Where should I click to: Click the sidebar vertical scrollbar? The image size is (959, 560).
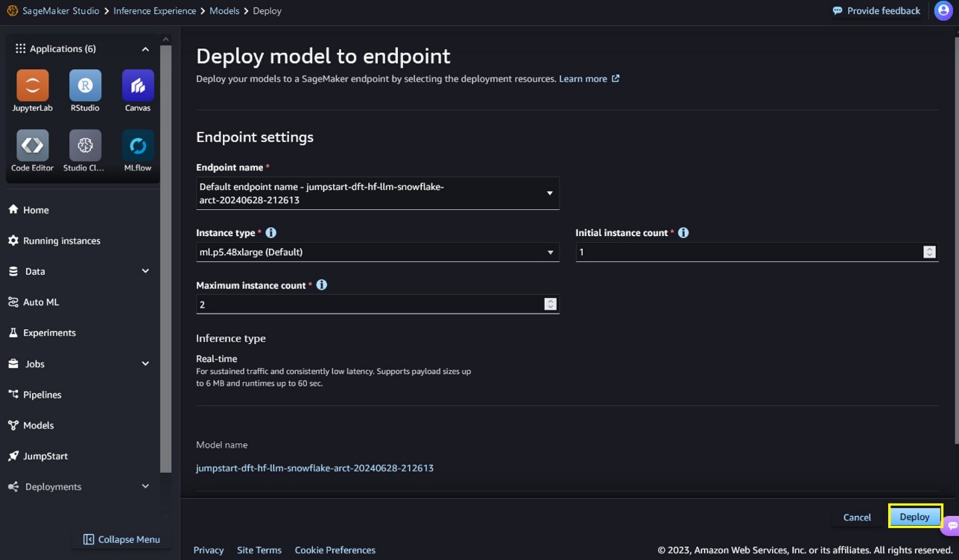(x=166, y=259)
